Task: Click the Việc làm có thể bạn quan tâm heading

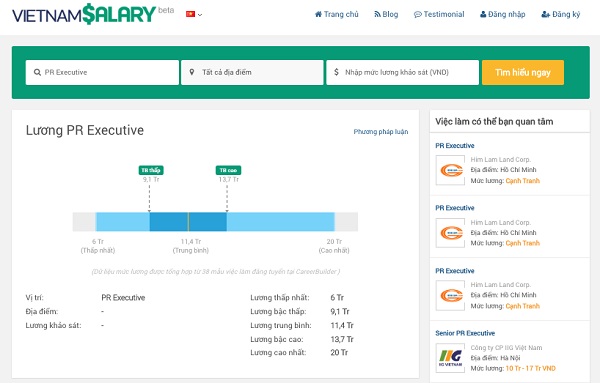Action: [494, 122]
